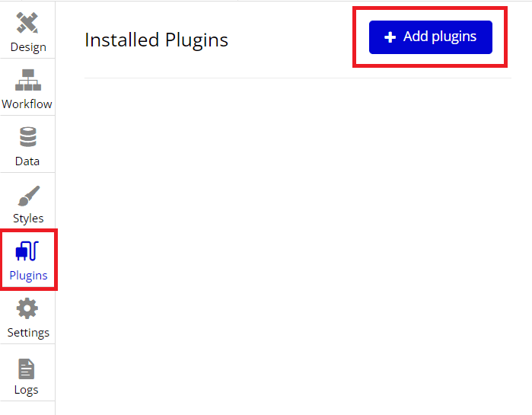The image size is (532, 415).
Task: Open the Design tab crossed-tools icon
Action: (x=27, y=23)
